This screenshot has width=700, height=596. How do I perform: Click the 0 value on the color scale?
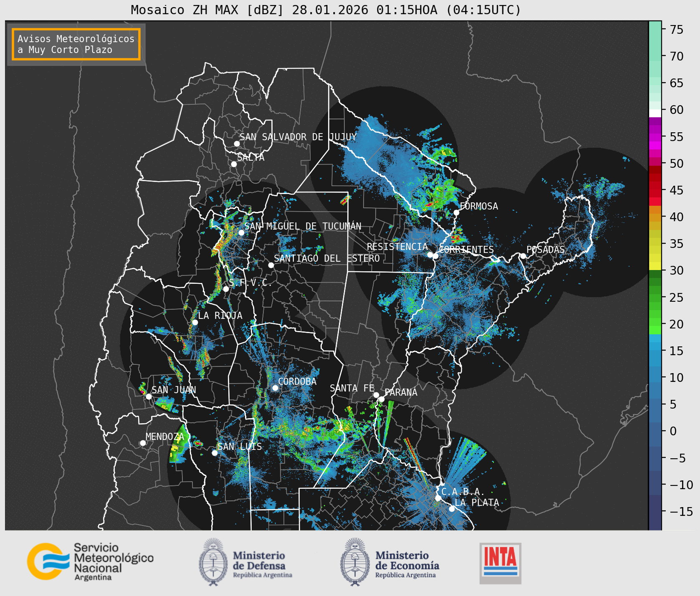(673, 431)
